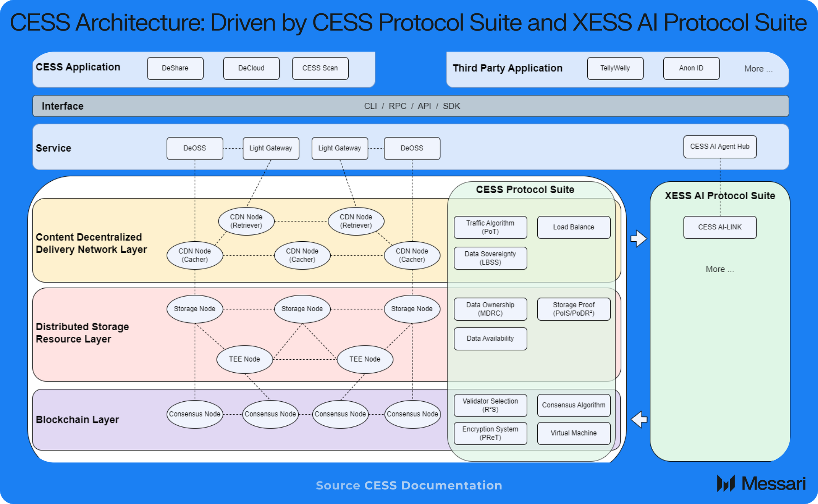The width and height of the screenshot is (818, 504).
Task: Click Data Sovereignty (LBSS) box
Action: point(490,258)
